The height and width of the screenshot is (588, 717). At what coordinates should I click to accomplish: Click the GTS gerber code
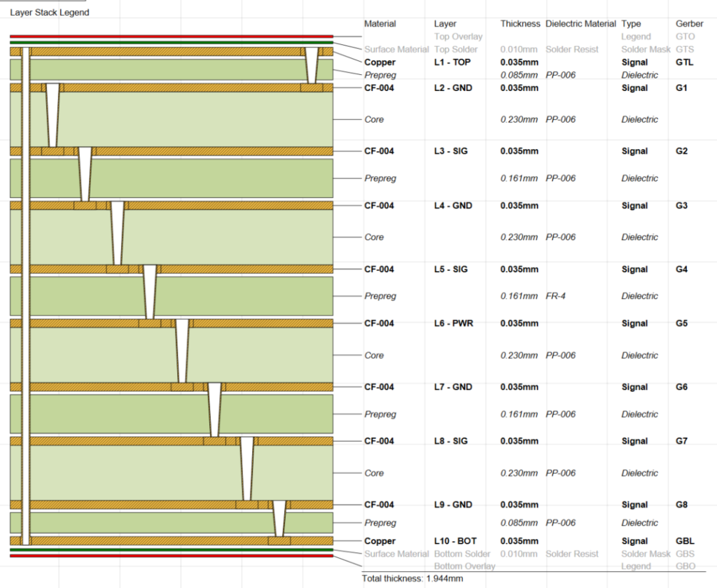click(685, 50)
